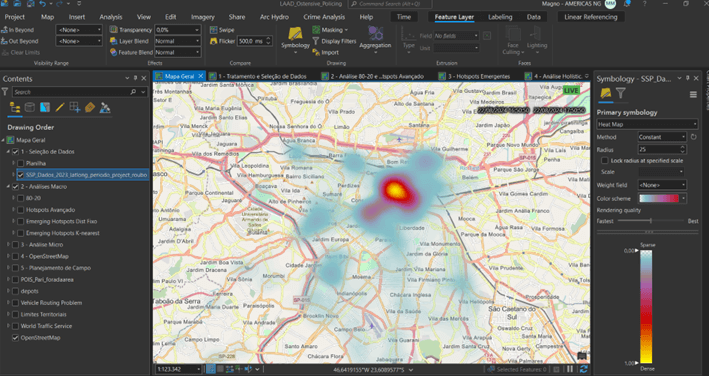This screenshot has height=376, width=709.
Task: Open the In Beyond scale dropdown
Action: (79, 30)
